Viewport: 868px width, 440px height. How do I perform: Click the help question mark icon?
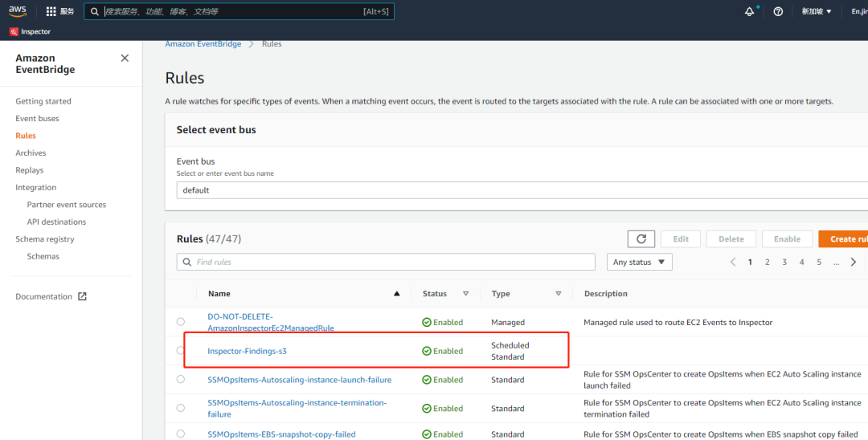778,11
